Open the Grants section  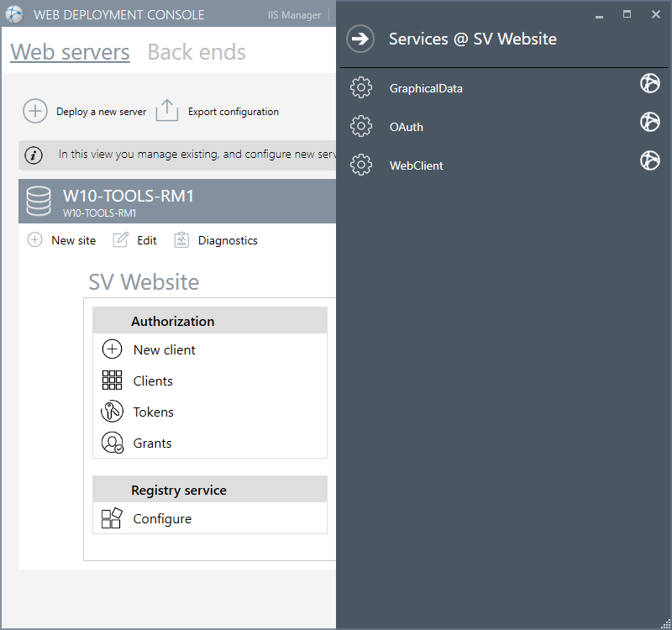point(152,443)
